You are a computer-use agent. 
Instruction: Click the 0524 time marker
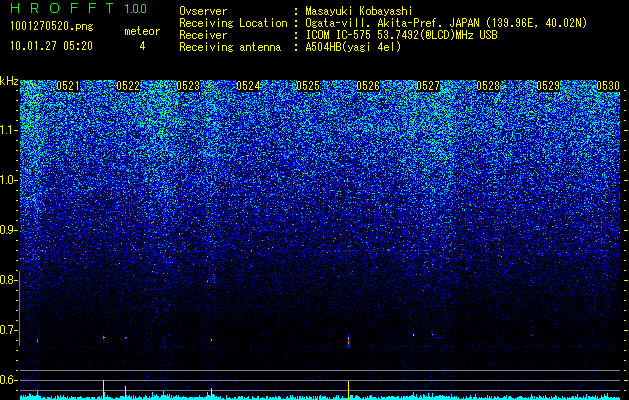(248, 86)
